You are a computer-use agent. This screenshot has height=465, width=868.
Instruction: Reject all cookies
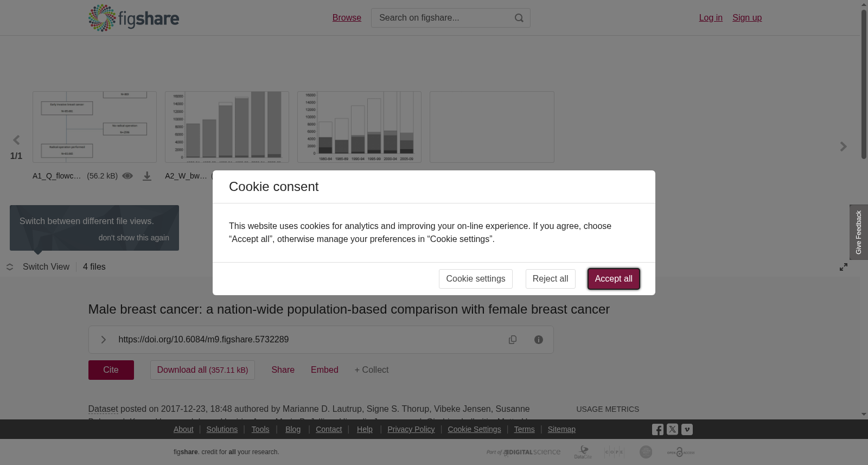point(550,279)
